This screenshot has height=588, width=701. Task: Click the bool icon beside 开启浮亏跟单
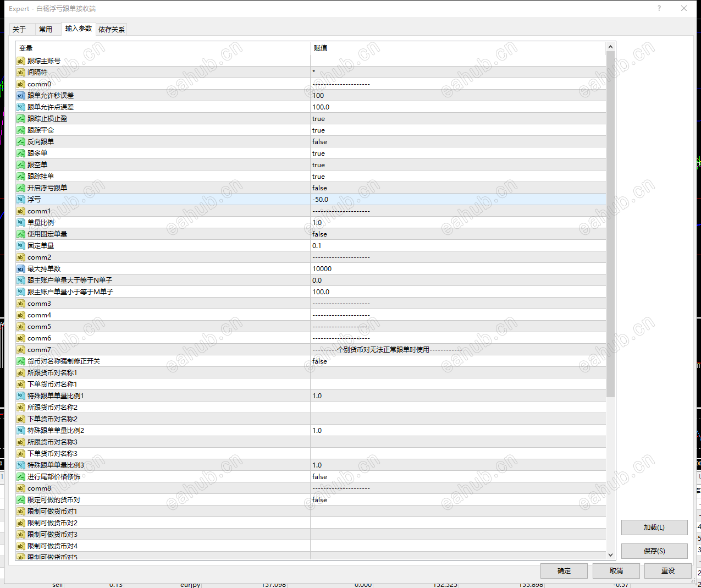coord(21,188)
